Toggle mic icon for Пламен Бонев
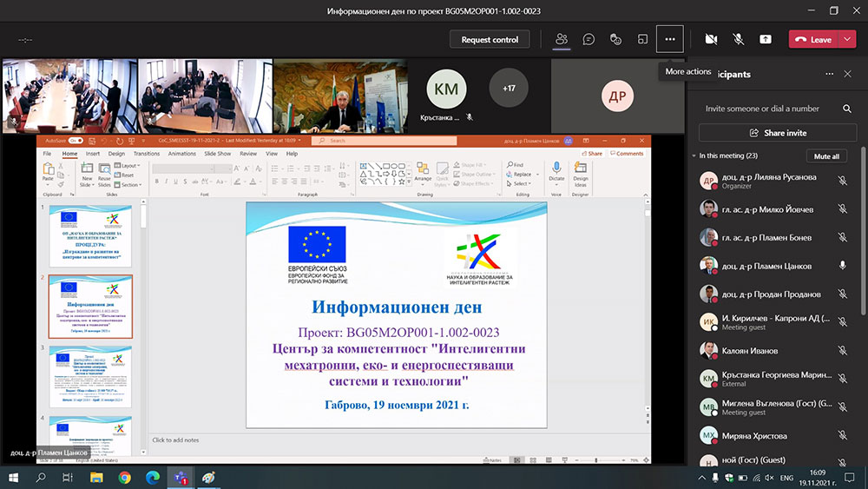The height and width of the screenshot is (489, 868). coord(843,237)
